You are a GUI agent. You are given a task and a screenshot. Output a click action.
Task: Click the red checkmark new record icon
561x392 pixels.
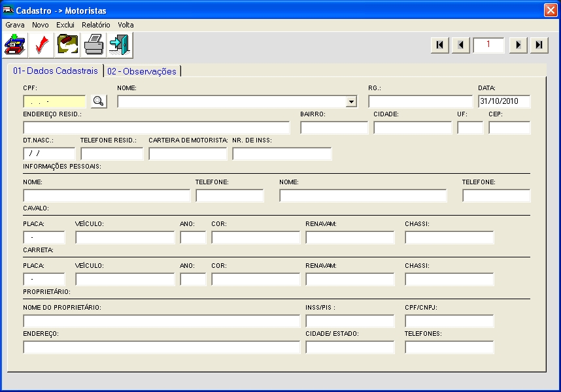coord(41,45)
